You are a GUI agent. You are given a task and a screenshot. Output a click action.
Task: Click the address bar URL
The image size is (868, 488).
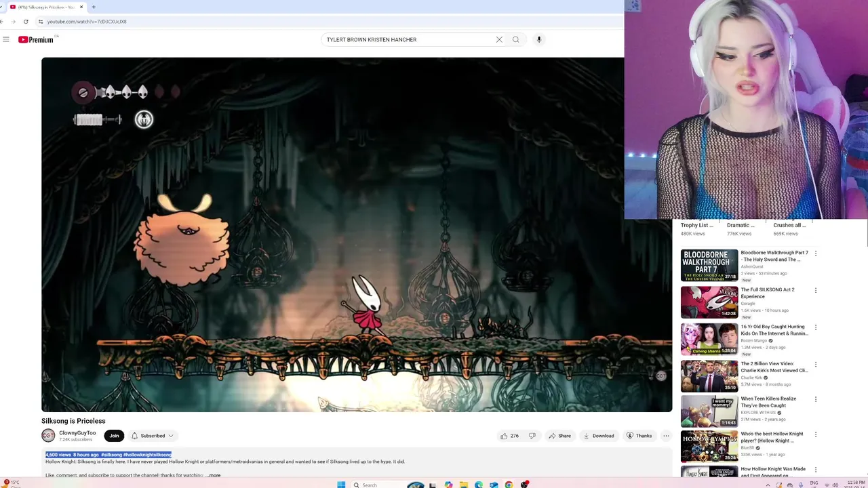pyautogui.click(x=87, y=22)
